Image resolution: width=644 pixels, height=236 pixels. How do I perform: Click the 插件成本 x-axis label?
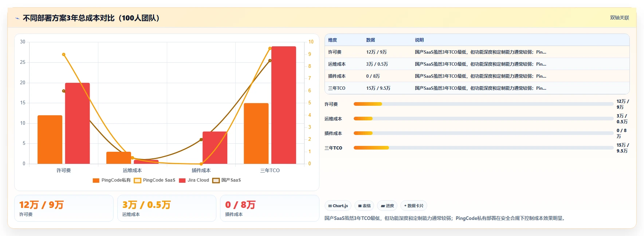[x=201, y=170]
